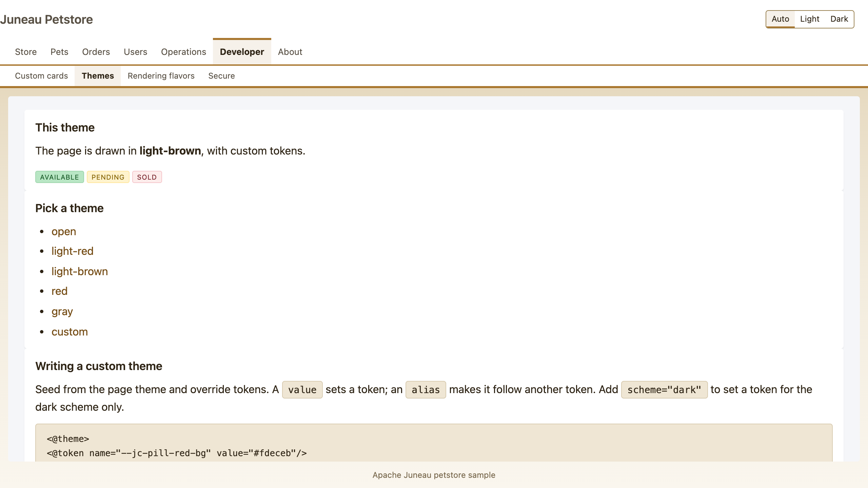Screen dimensions: 868x488
Task: Open the About tab
Action: (290, 52)
